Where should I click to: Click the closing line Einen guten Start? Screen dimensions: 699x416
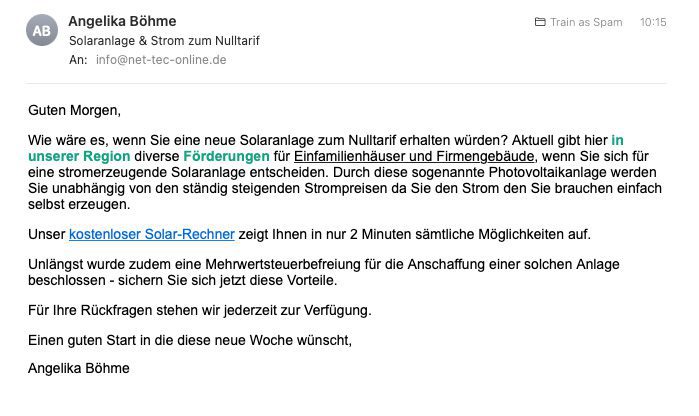190,339
